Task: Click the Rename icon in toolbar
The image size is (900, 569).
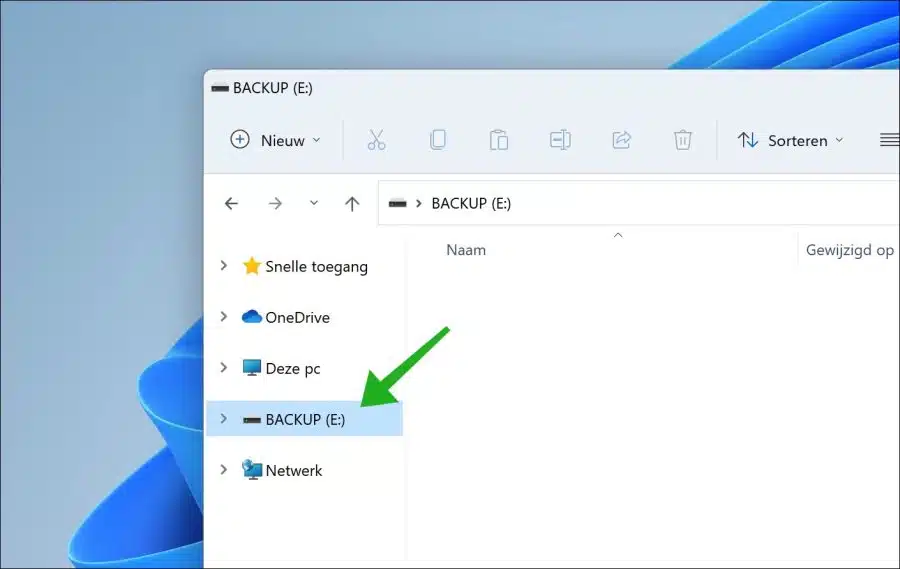Action: (x=560, y=140)
